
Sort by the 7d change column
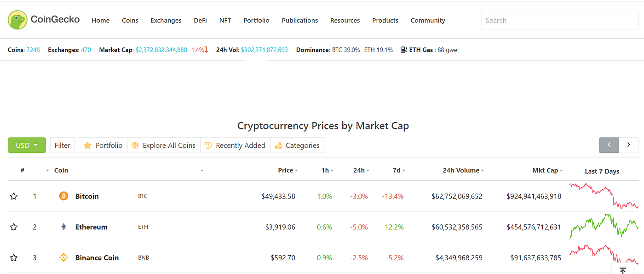[399, 170]
